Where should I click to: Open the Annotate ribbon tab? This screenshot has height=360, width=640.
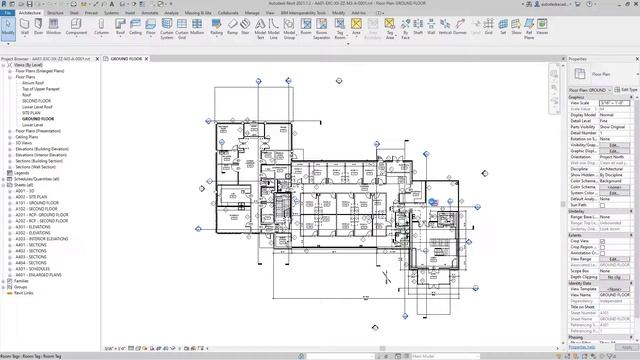pos(150,13)
